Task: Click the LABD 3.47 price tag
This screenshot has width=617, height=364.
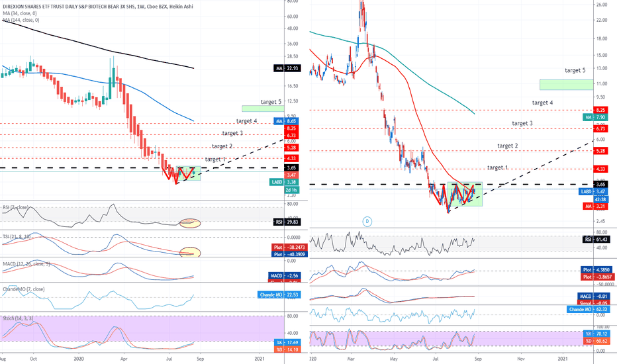Action: (594, 192)
